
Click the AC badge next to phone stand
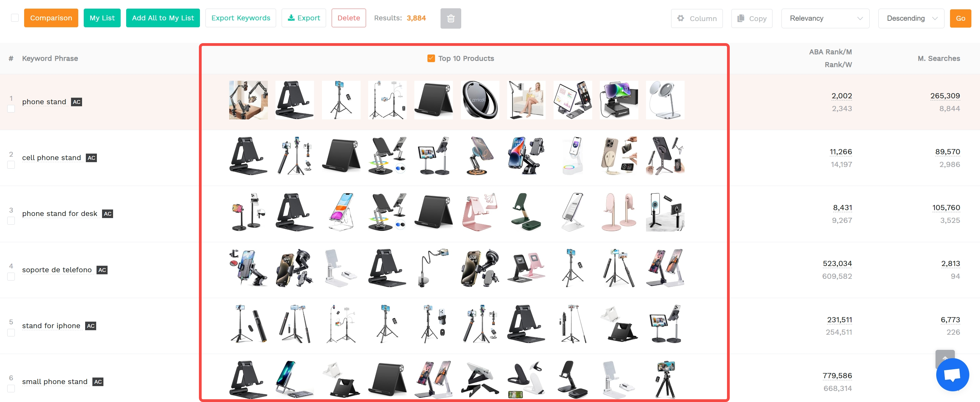click(x=77, y=102)
